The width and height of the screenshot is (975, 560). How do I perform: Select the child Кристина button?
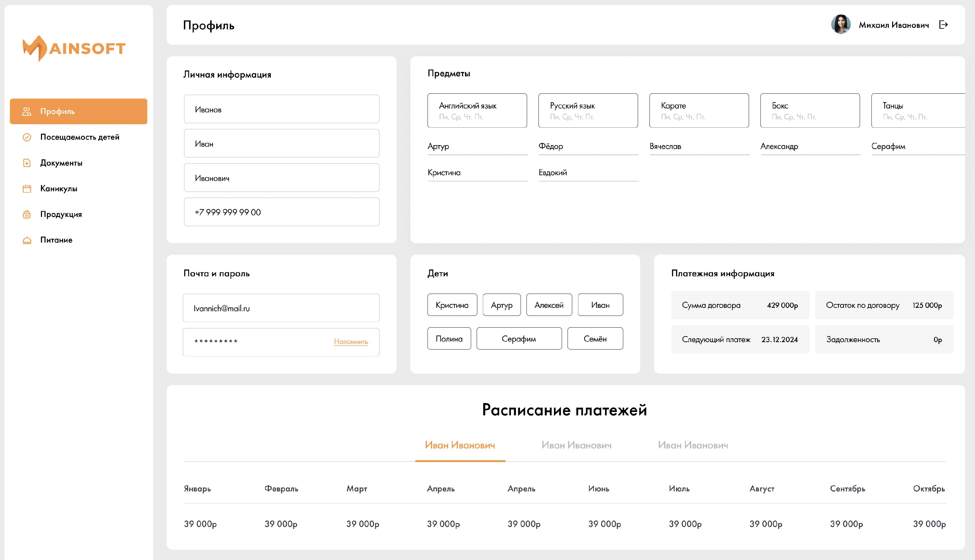pyautogui.click(x=452, y=305)
